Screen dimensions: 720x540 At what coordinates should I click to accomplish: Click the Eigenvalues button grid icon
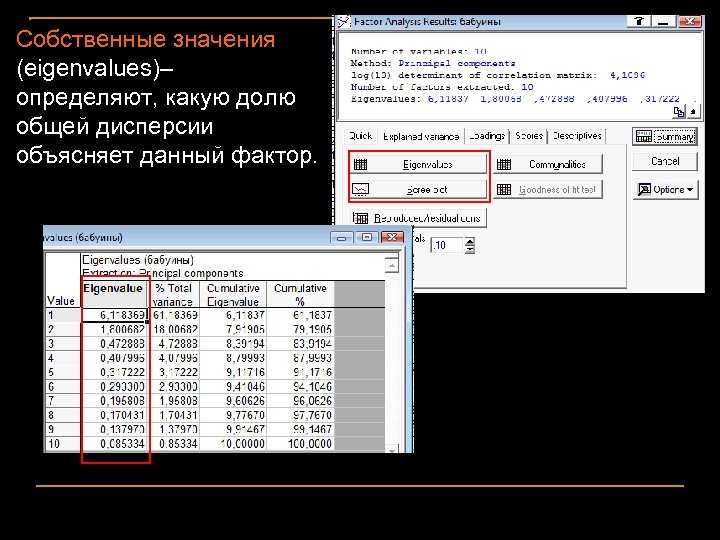pyautogui.click(x=361, y=164)
